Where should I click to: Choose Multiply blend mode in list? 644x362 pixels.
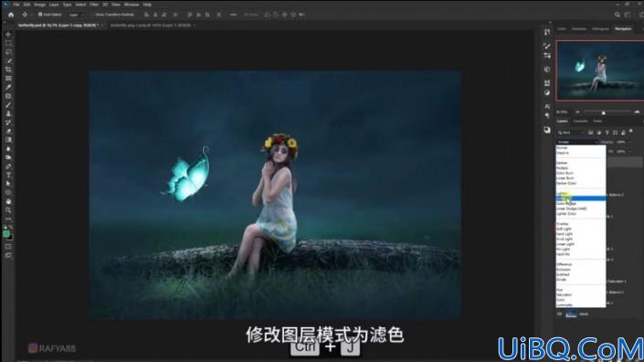(580, 168)
